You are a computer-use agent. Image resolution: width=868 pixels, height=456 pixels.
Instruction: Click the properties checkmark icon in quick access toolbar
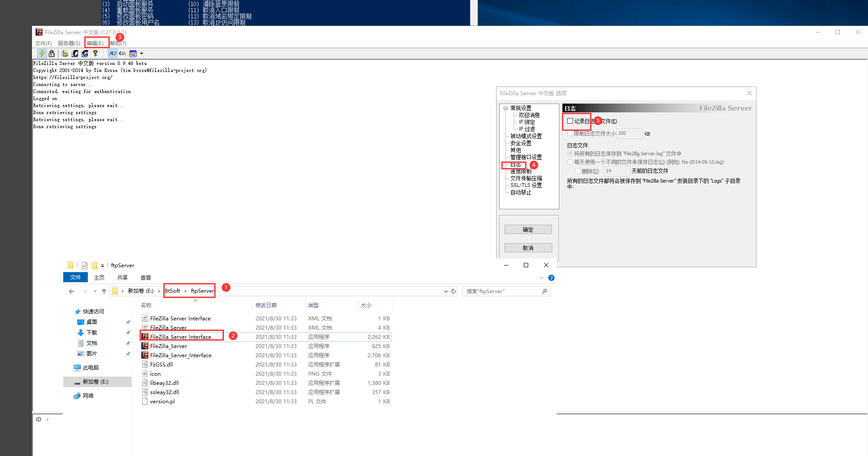click(85, 266)
